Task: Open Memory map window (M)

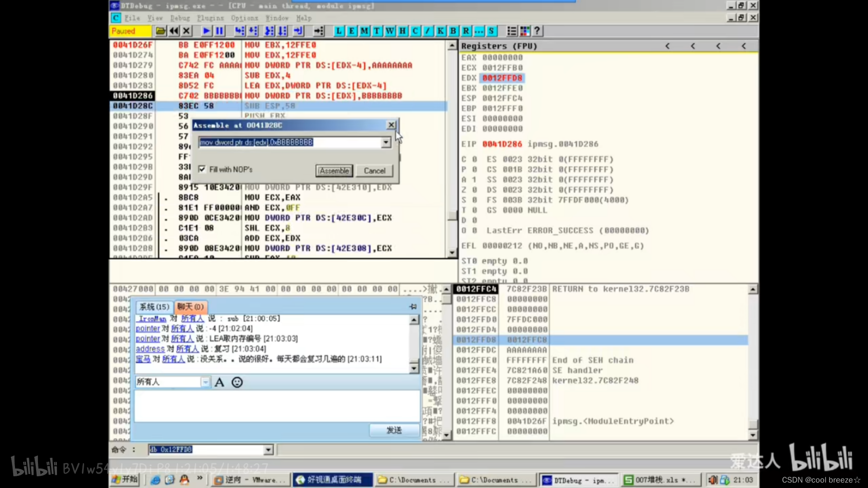Action: pos(364,31)
